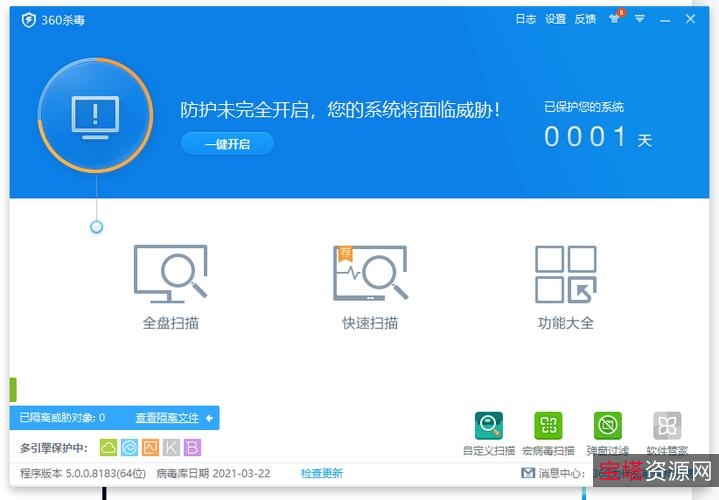Click 多引擎保护中 label
719x500 pixels.
(54, 448)
